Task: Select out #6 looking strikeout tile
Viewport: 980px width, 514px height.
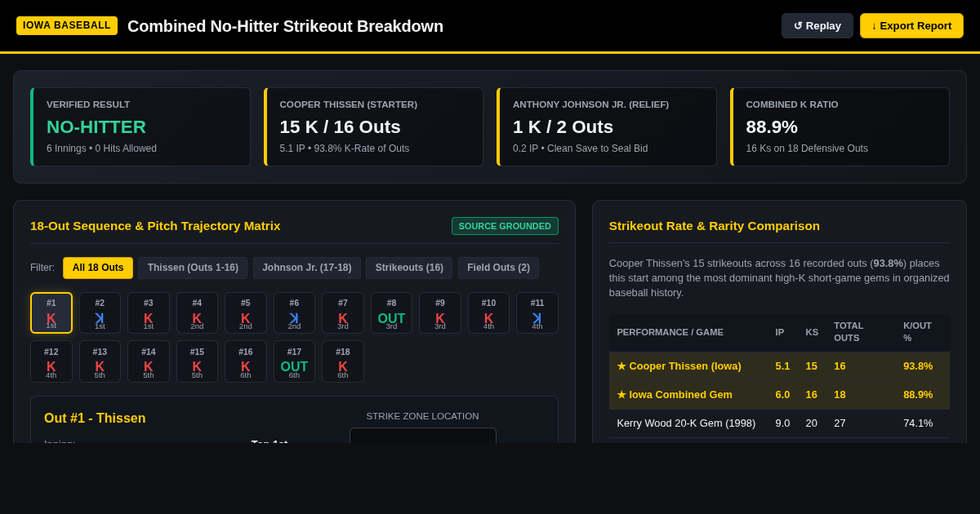Action: (x=294, y=313)
